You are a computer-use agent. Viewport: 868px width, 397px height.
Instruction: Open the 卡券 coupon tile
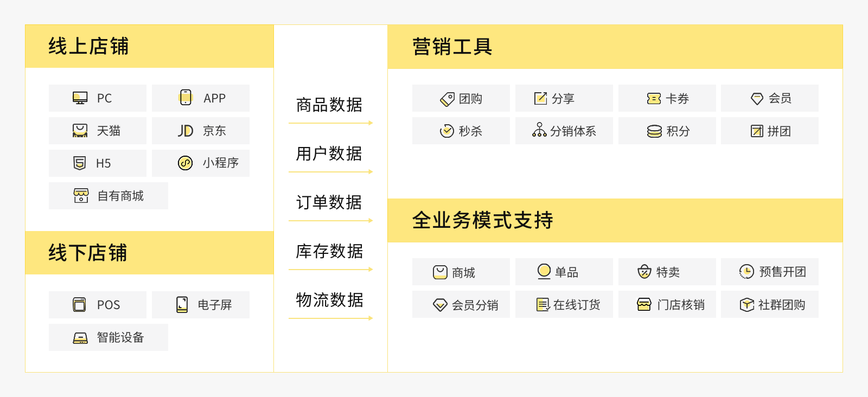click(667, 98)
